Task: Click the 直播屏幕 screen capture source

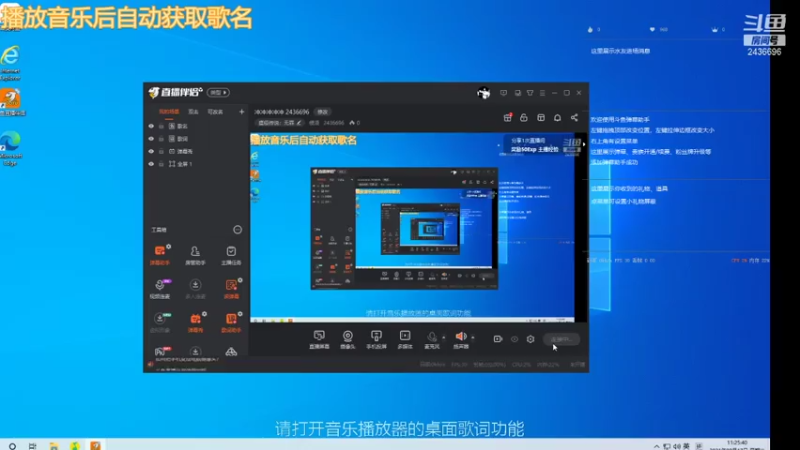Action: click(x=319, y=339)
